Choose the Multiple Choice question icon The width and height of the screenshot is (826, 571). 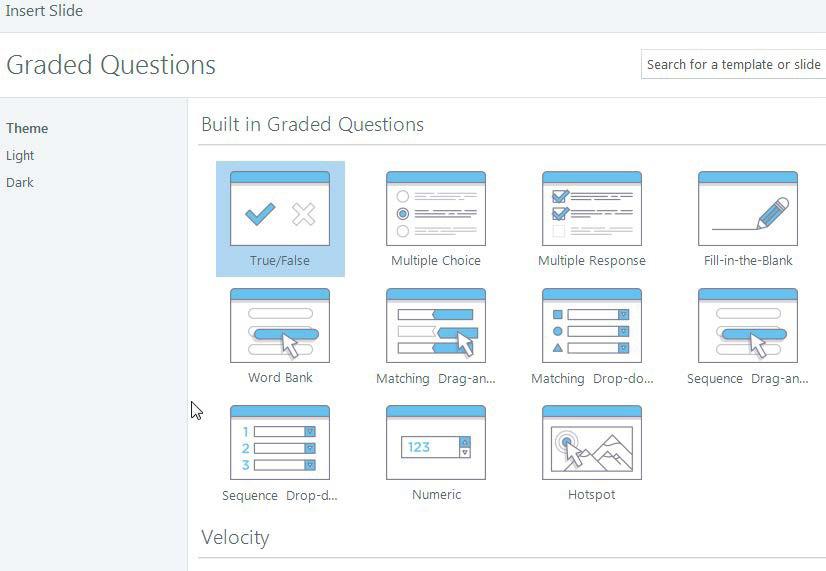pos(436,209)
